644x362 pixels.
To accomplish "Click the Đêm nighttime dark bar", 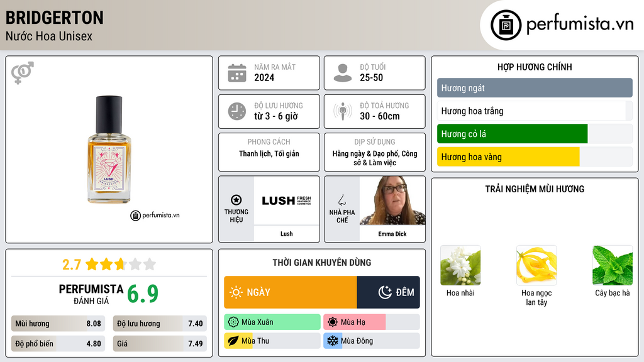I will (x=389, y=292).
